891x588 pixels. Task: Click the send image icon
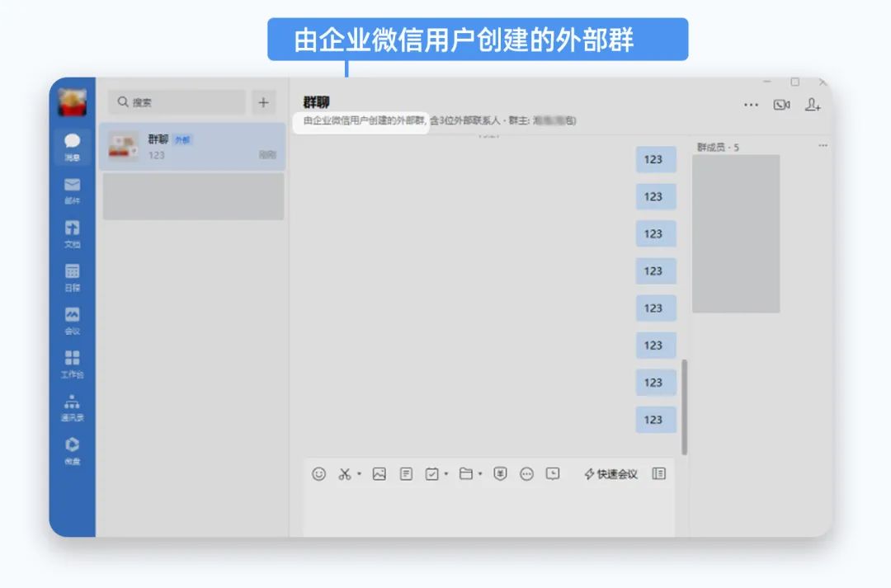click(379, 474)
